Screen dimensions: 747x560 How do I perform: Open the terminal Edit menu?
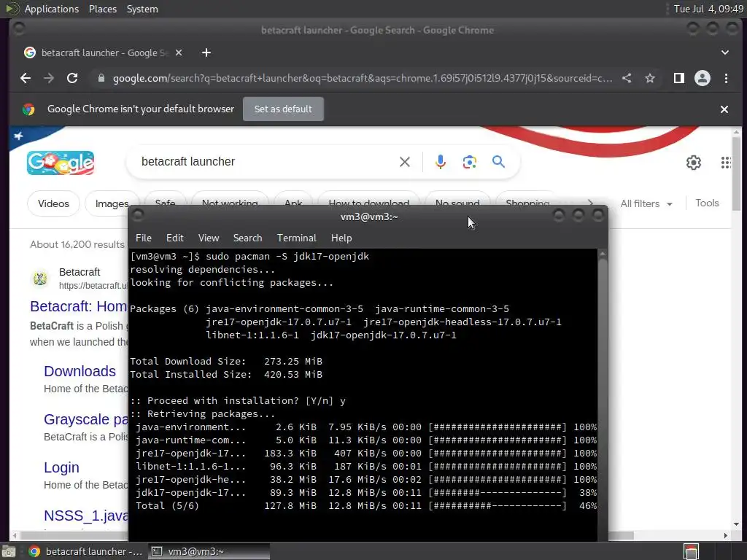click(175, 238)
